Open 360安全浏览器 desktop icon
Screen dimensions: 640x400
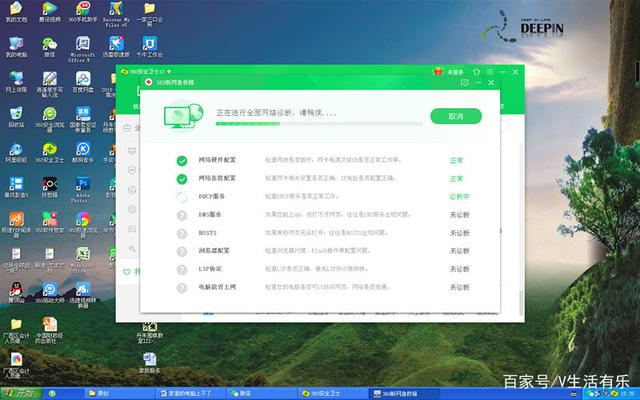[50, 119]
